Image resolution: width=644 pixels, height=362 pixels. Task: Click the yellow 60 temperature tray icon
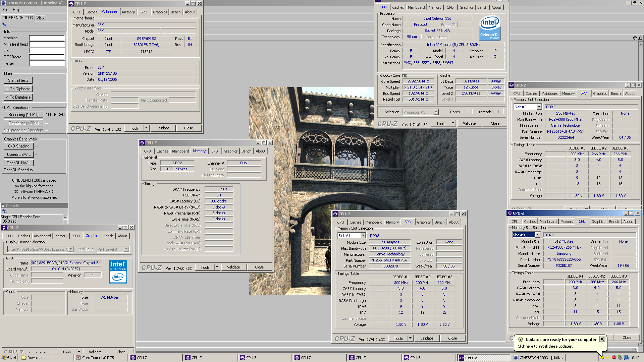click(608, 358)
